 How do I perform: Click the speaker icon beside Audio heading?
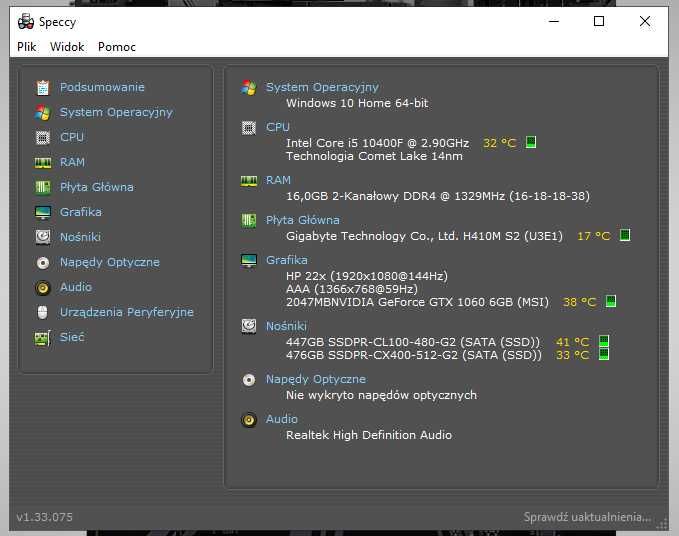[x=249, y=420]
